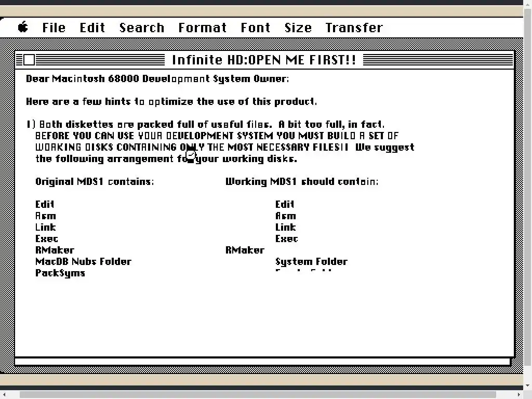Image resolution: width=532 pixels, height=399 pixels.
Task: Open the Apple menu
Action: 23,27
